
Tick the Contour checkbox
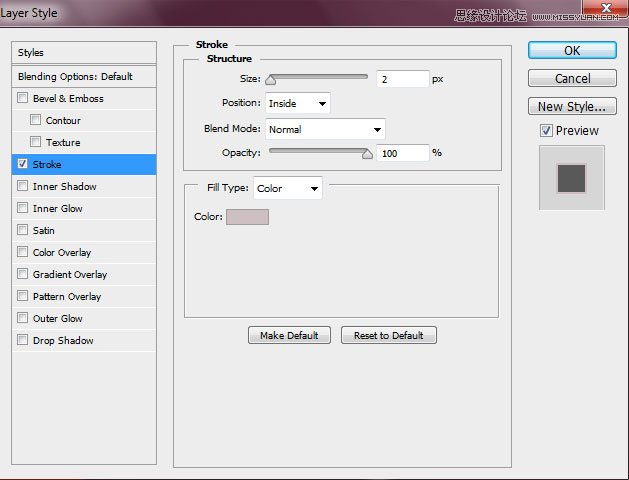35,120
